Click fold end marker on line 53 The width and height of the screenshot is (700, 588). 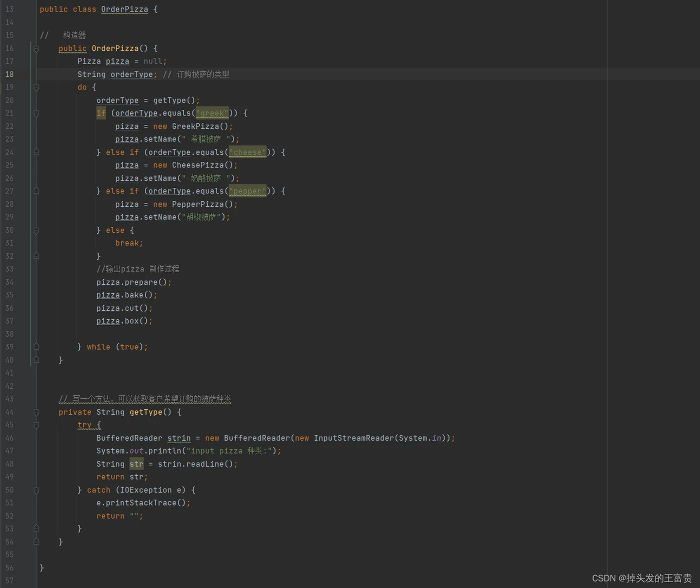36,529
